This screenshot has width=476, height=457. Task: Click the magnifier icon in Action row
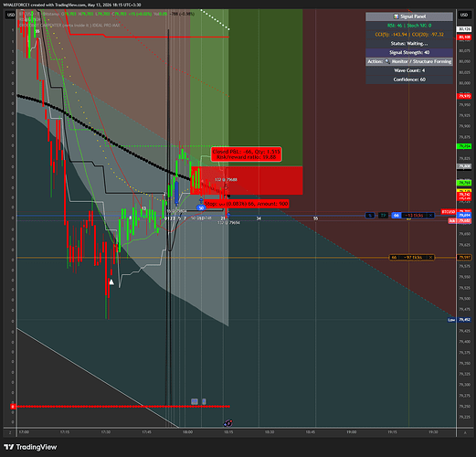coord(387,61)
